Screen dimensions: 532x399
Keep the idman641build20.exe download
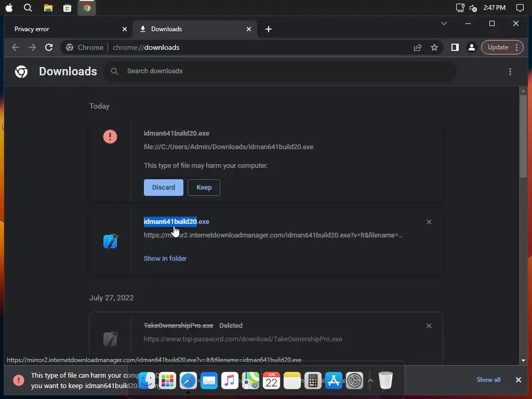pyautogui.click(x=204, y=187)
